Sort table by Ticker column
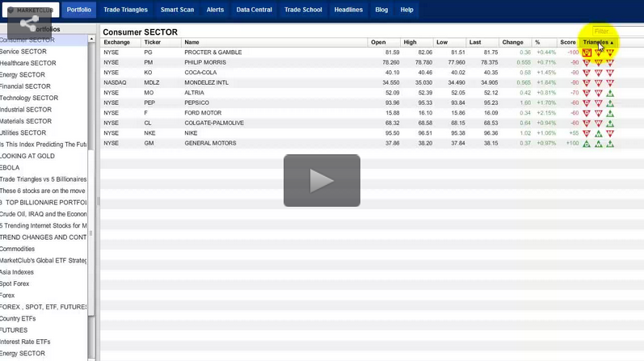644x361 pixels. click(153, 42)
